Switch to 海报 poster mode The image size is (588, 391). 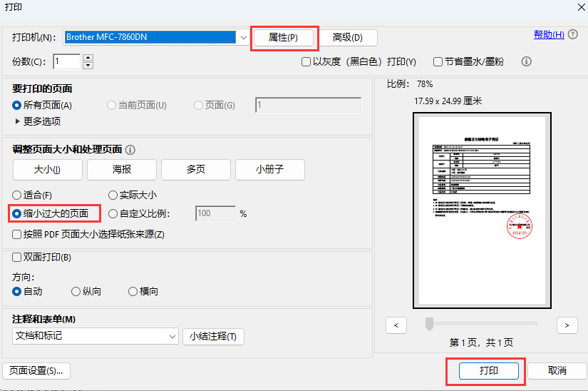(121, 170)
